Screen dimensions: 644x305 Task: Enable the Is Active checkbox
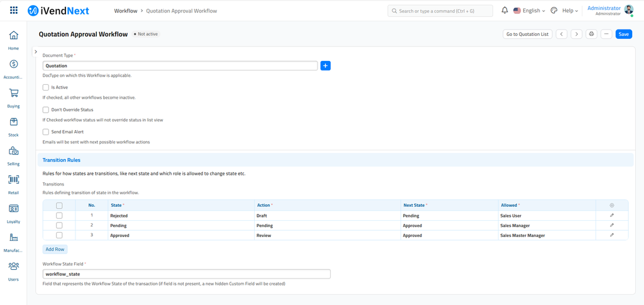[46, 87]
